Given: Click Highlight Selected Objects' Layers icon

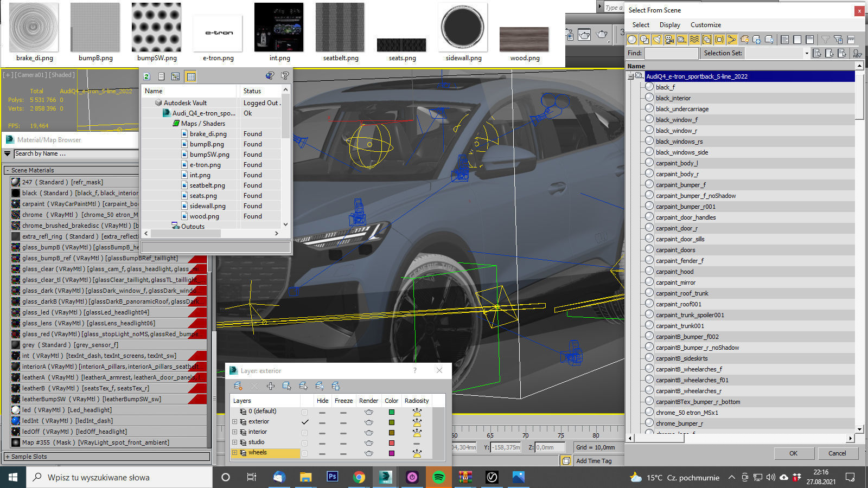Looking at the screenshot, I should click(303, 386).
